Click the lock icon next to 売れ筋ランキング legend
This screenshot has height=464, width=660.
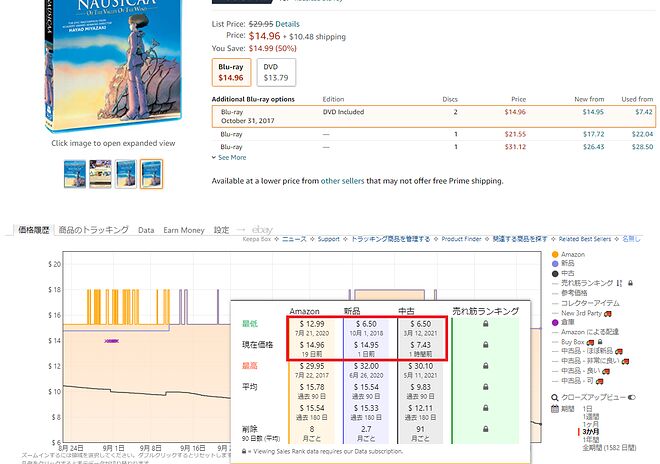[630, 283]
